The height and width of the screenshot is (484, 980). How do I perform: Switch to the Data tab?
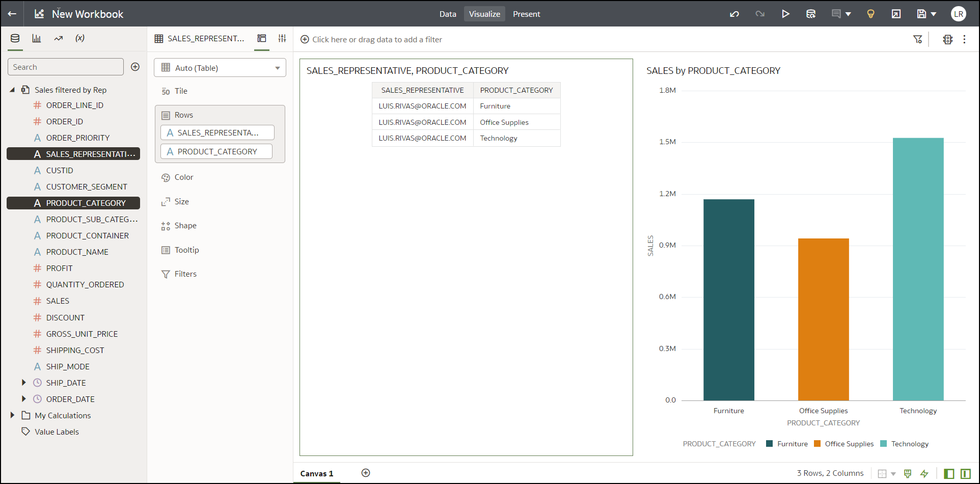click(447, 14)
